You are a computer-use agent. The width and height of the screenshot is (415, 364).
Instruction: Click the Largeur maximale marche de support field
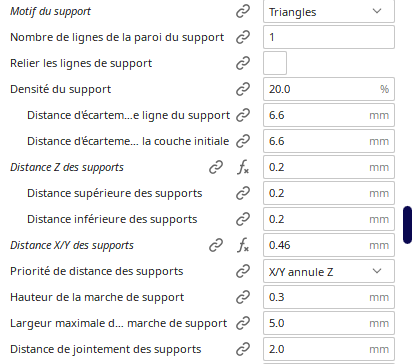(329, 323)
